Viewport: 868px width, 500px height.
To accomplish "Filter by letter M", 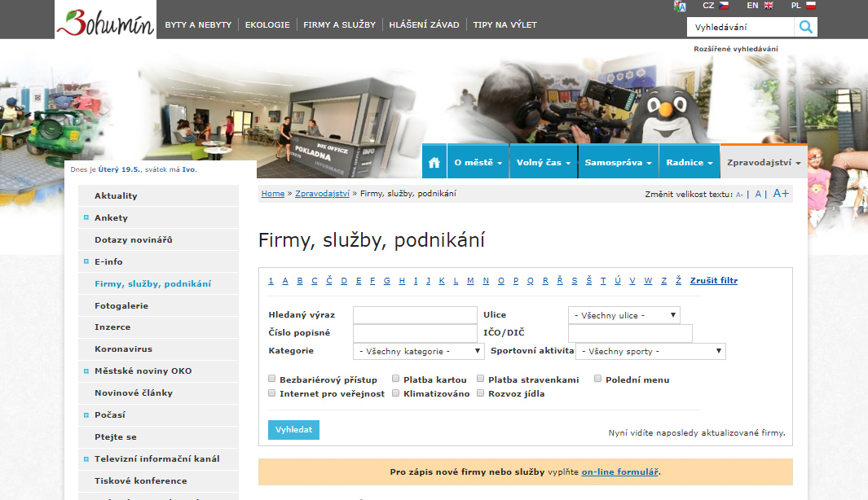I will (470, 281).
